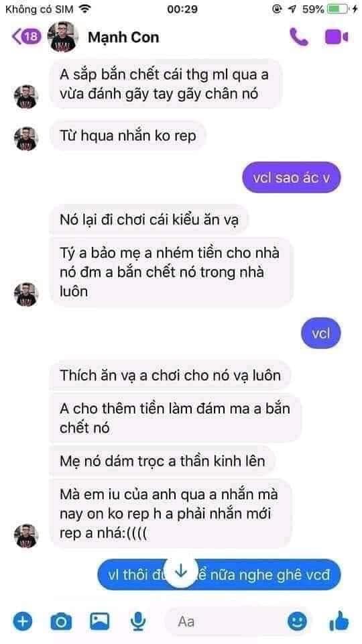Select the 'Từ hqua nhắn ko rep' message
This screenshot has width=362, height=644.
pyautogui.click(x=127, y=135)
